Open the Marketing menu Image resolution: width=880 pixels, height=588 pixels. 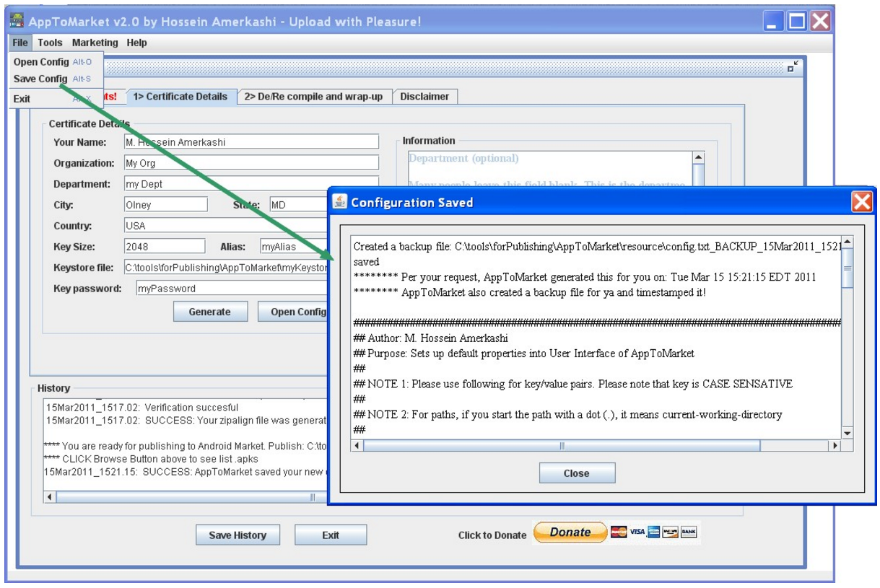click(95, 43)
